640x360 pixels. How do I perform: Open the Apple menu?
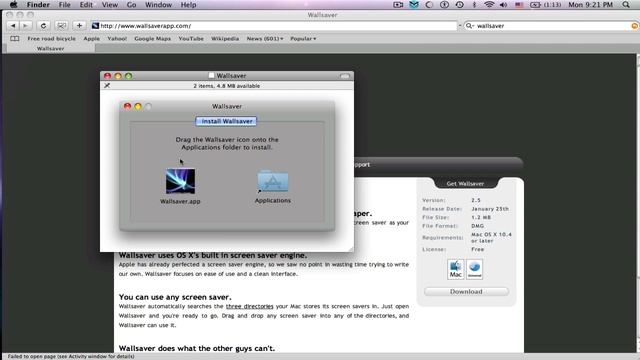pos(13,5)
